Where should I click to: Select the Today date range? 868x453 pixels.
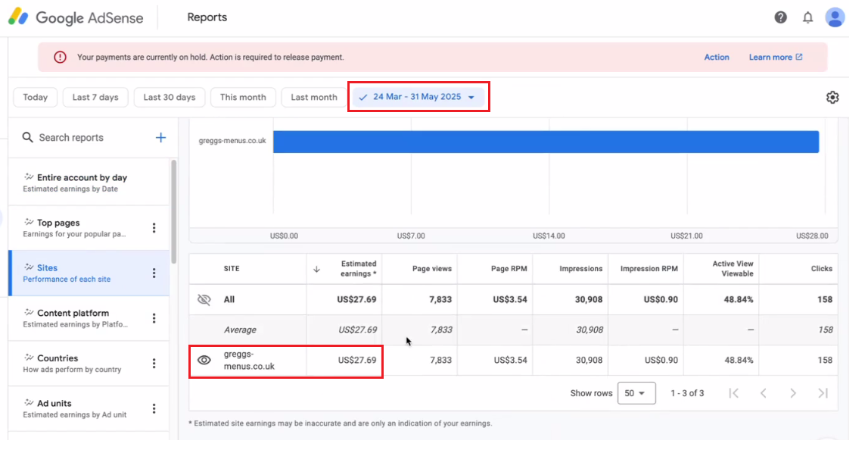click(36, 97)
